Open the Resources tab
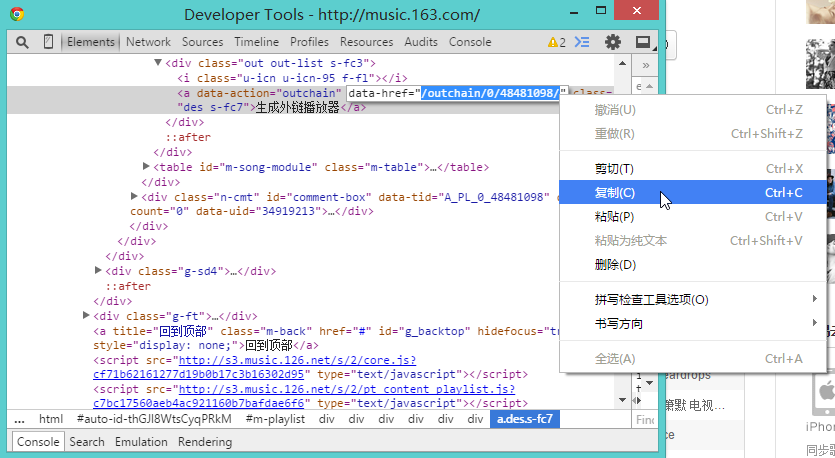The width and height of the screenshot is (835, 458). pos(366,42)
